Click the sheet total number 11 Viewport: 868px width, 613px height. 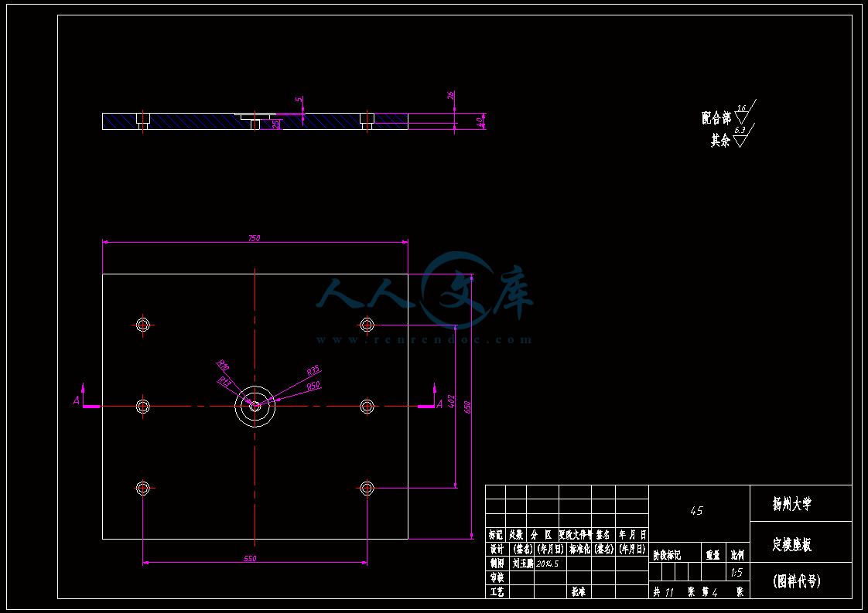point(668,593)
